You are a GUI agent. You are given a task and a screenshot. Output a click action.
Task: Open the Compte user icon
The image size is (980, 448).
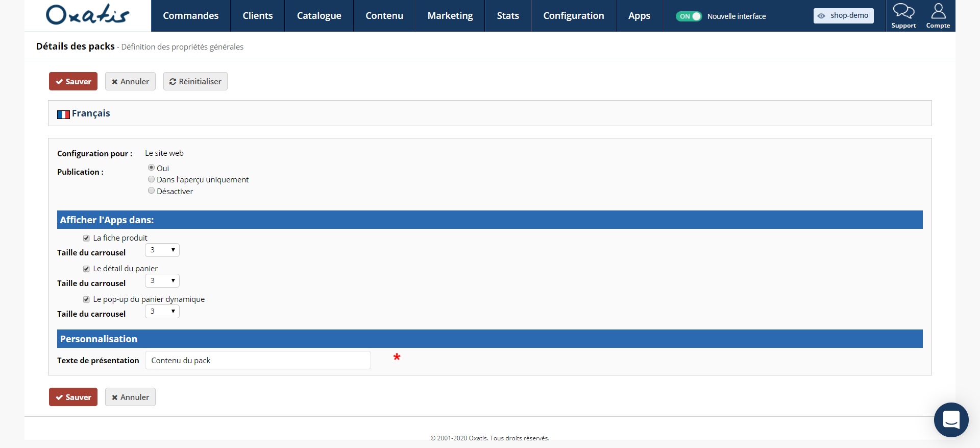pos(938,11)
